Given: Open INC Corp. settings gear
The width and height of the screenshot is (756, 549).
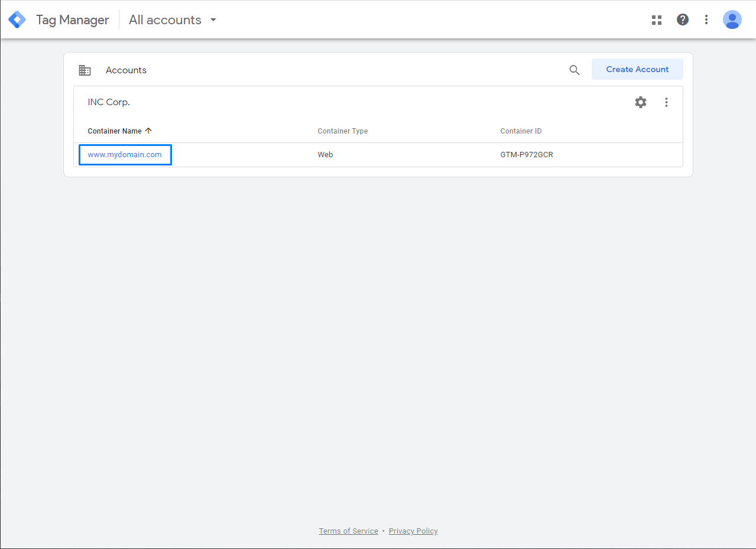Looking at the screenshot, I should (x=641, y=102).
